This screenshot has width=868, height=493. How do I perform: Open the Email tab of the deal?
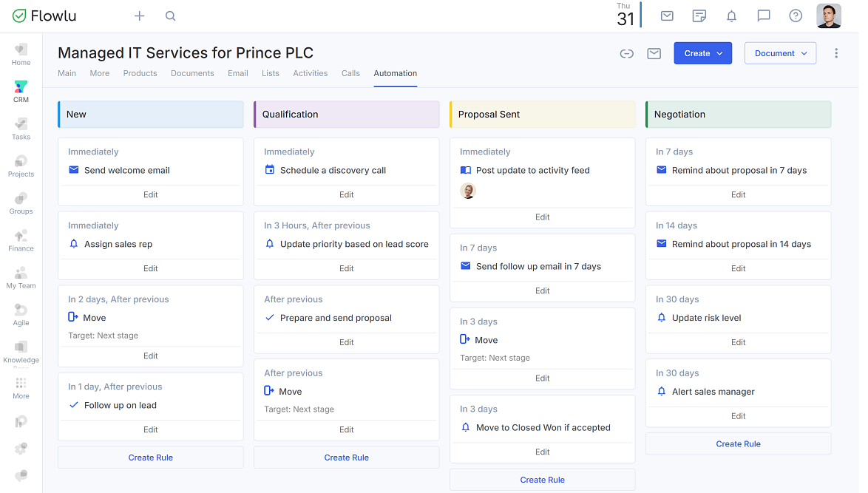(x=237, y=73)
